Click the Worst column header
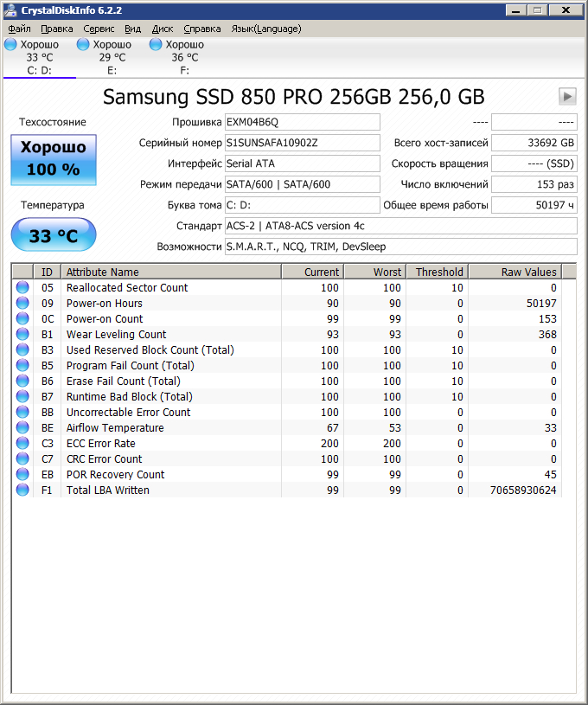Screen dimensions: 588x705 click(375, 272)
